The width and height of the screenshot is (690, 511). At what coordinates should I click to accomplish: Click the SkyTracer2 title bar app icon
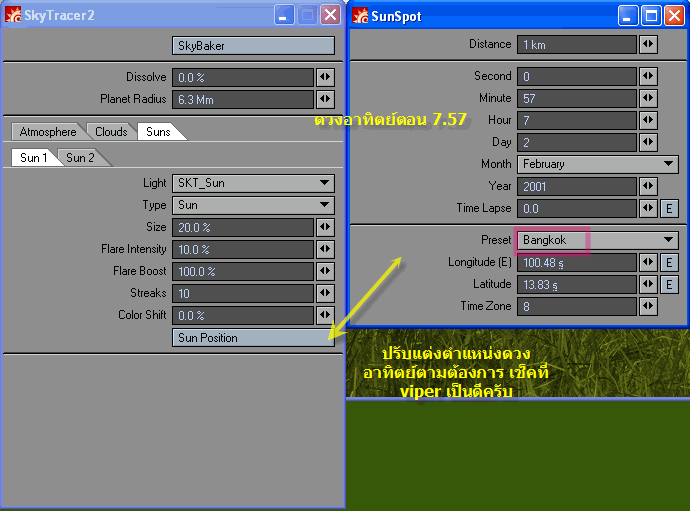pyautogui.click(x=13, y=15)
